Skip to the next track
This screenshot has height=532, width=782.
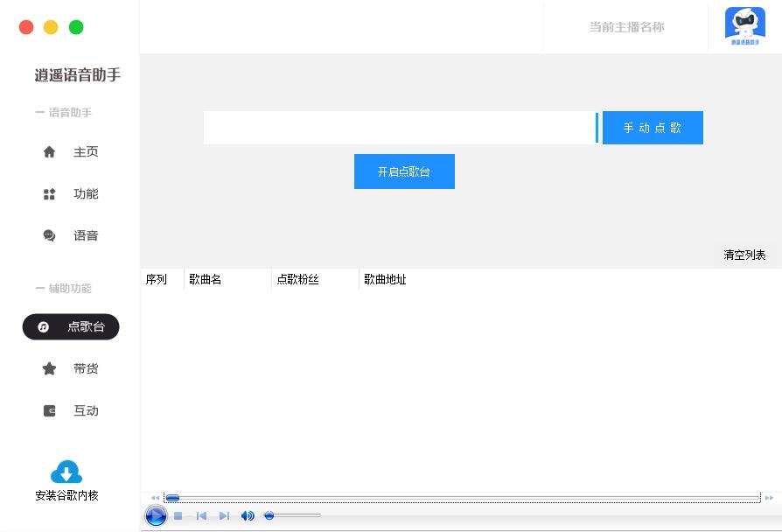(224, 516)
